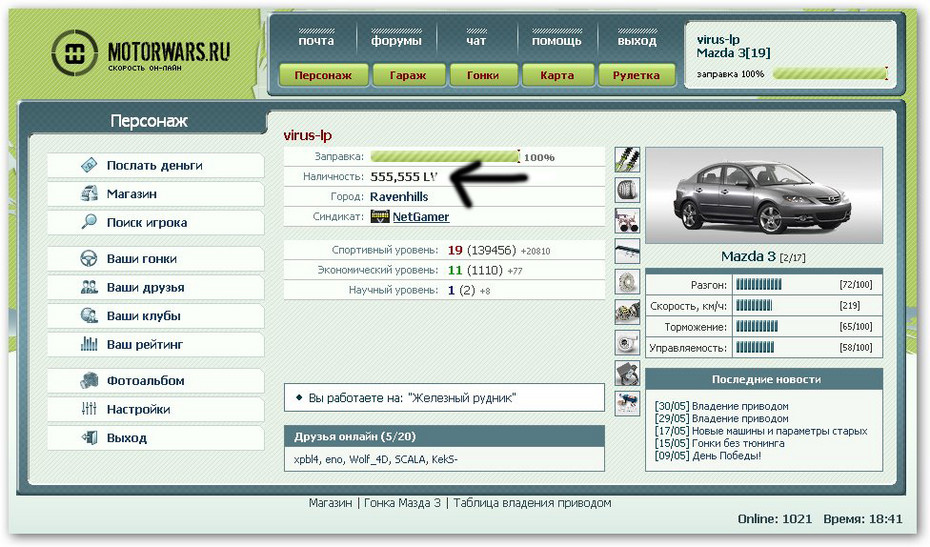
Task: Open Ваши клубы in the sidebar
Action: [156, 316]
